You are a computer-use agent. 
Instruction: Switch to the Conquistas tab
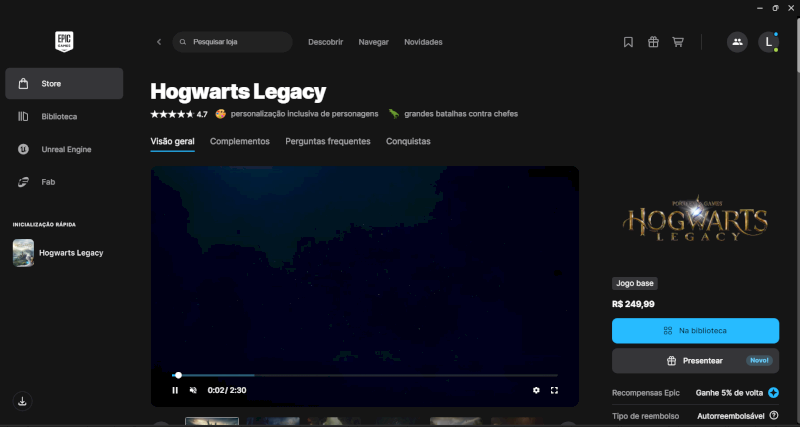click(408, 141)
